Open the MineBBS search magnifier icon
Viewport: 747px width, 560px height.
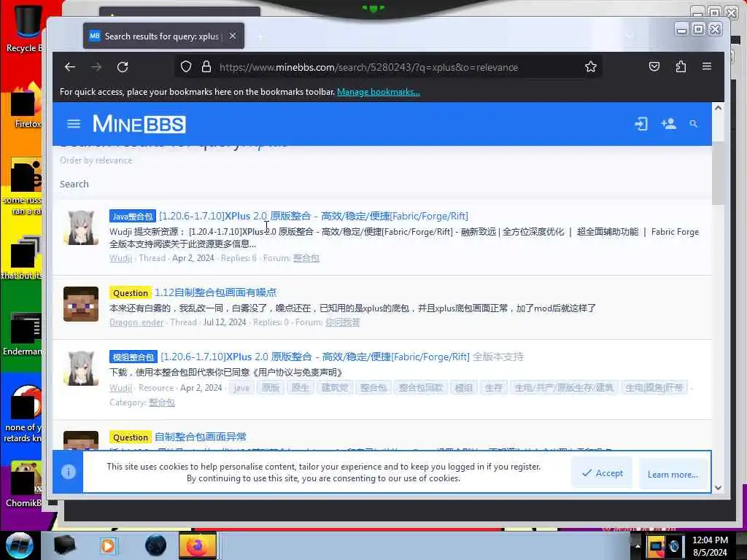[694, 124]
